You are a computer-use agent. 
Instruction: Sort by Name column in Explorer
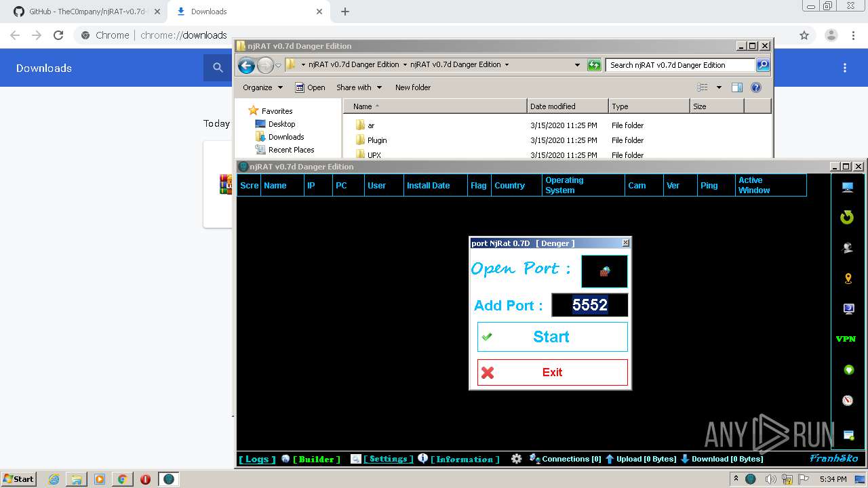[x=435, y=106]
